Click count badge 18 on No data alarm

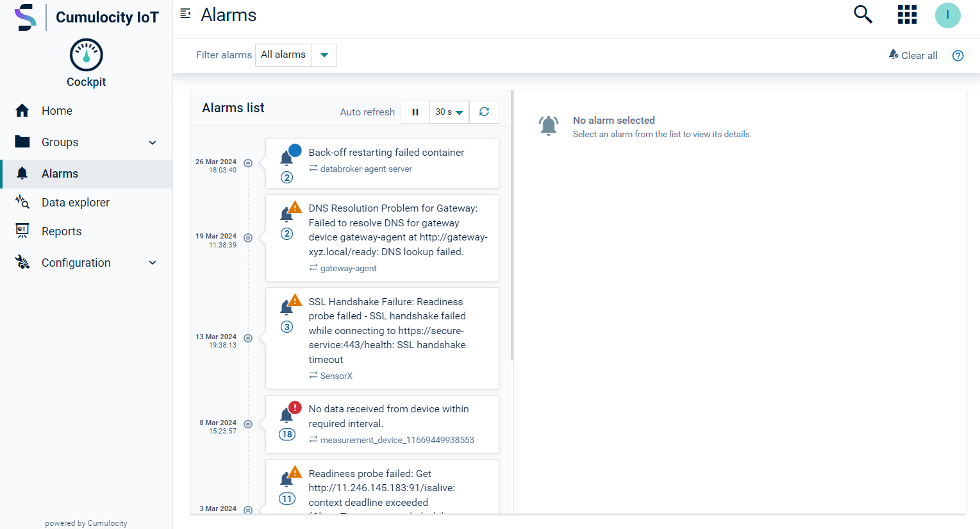[287, 434]
